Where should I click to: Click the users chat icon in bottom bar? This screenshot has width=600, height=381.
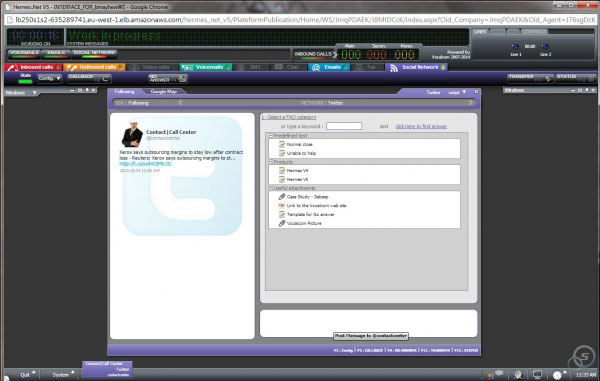(x=495, y=374)
